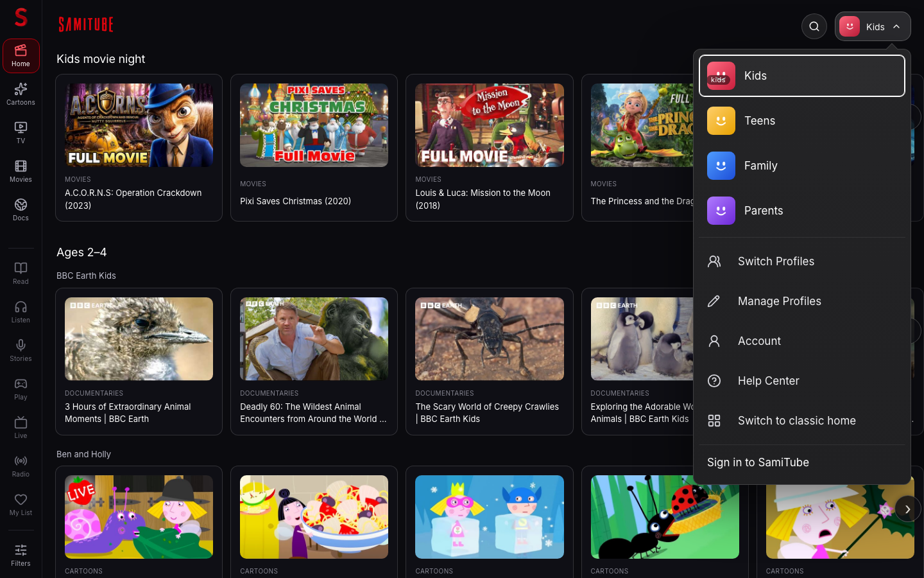Open the Home section in sidebar

pyautogui.click(x=21, y=56)
